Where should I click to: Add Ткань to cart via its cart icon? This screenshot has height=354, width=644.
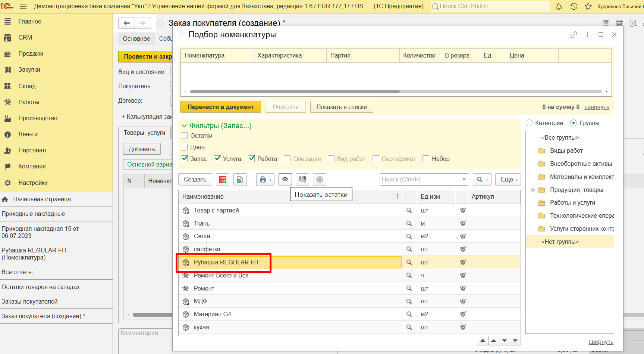tap(463, 223)
